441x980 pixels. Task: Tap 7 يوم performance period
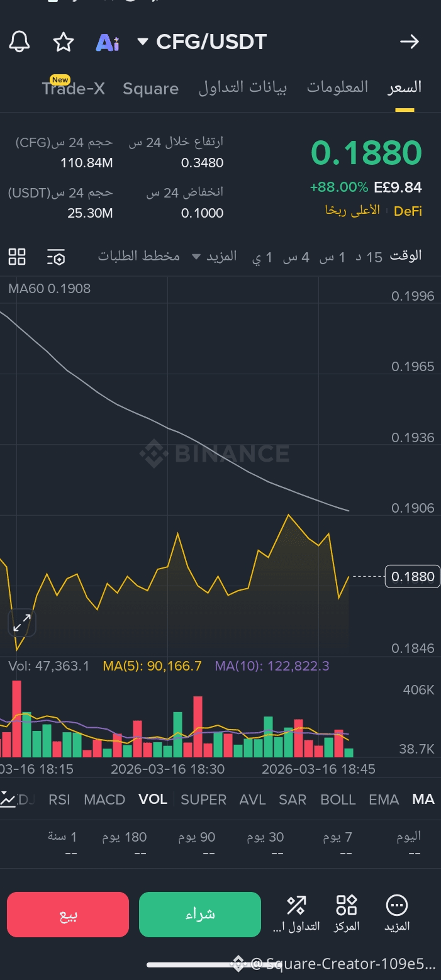(338, 837)
